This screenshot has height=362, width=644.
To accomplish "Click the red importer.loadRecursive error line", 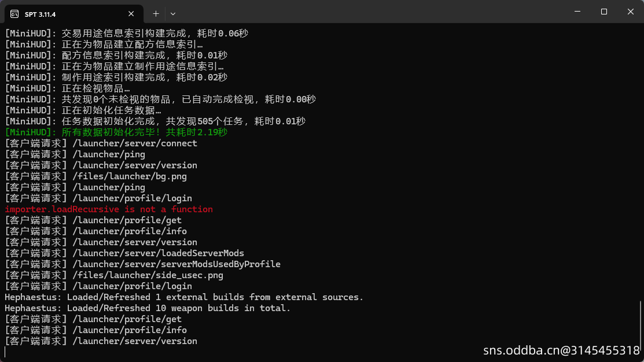I will (x=109, y=209).
